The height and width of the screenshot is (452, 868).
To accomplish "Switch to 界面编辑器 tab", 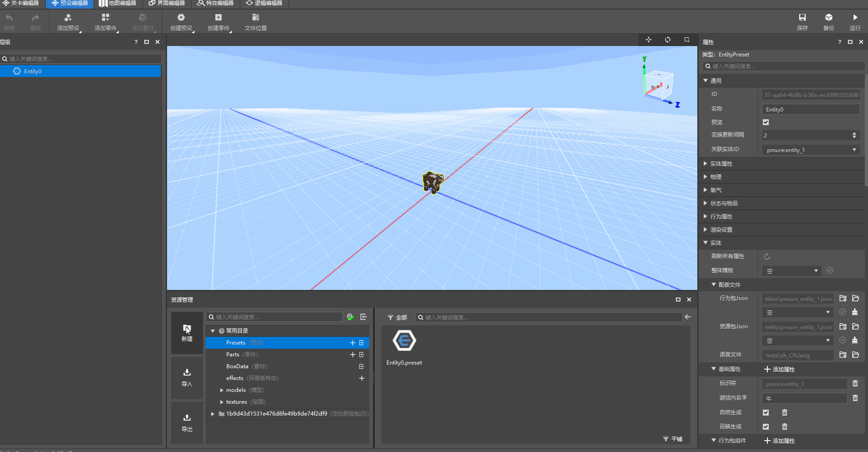I will (x=167, y=3).
